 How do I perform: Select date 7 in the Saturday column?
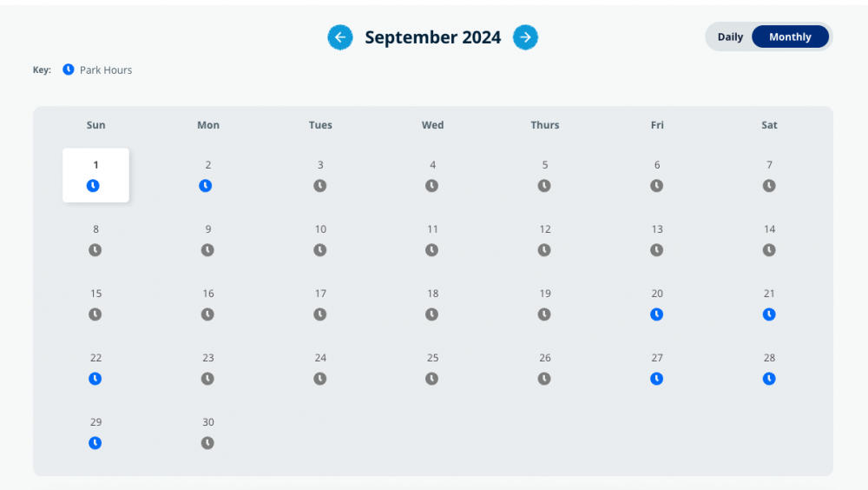[769, 165]
